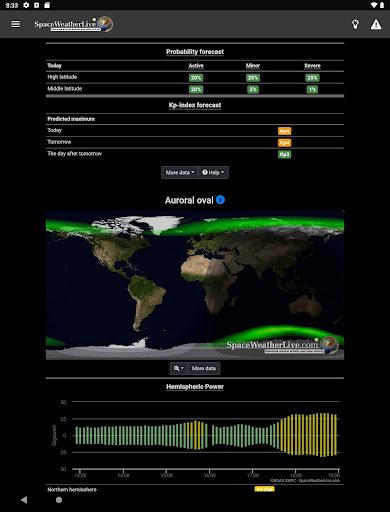Expand the magnifier zoom dropdown under the map

tap(179, 368)
